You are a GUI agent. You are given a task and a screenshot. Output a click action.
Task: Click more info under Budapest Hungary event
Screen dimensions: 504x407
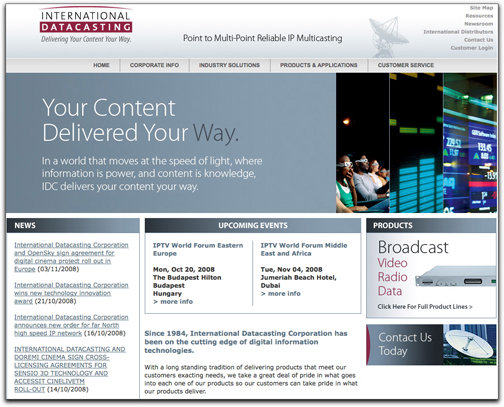coord(173,302)
